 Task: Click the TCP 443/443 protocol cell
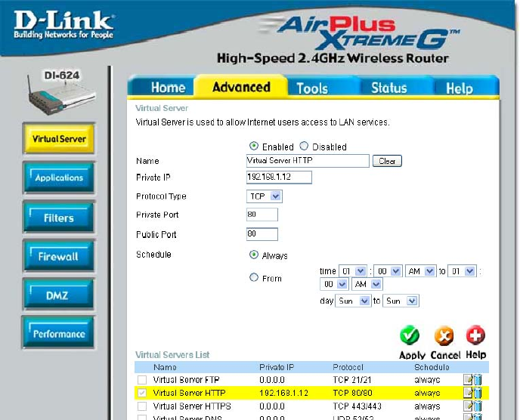(x=357, y=406)
